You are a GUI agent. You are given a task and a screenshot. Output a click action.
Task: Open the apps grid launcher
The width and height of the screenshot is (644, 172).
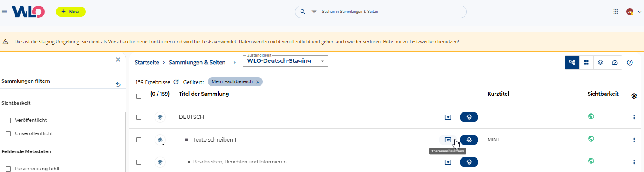(x=616, y=12)
